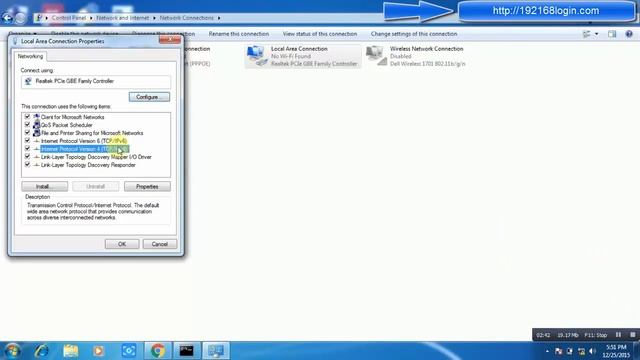Viewport: 640px width, 360px height.
Task: Switch to the Command Prompt taskbar icon
Action: (x=187, y=351)
